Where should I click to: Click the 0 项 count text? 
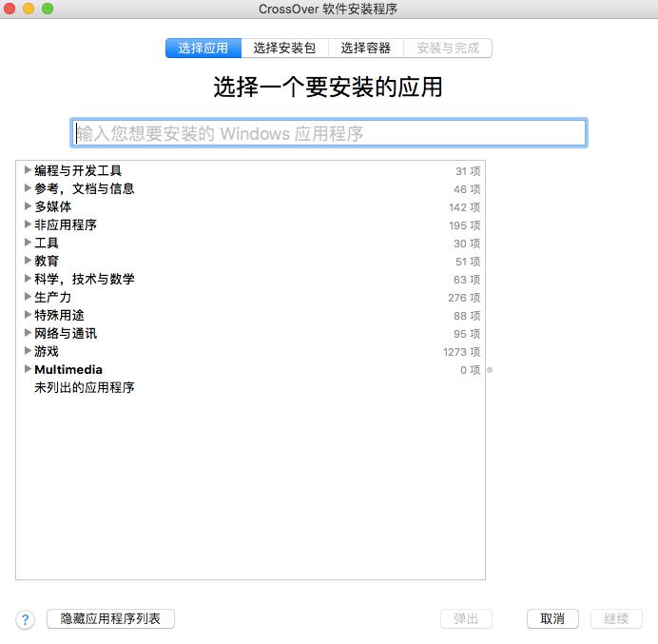[x=470, y=370]
